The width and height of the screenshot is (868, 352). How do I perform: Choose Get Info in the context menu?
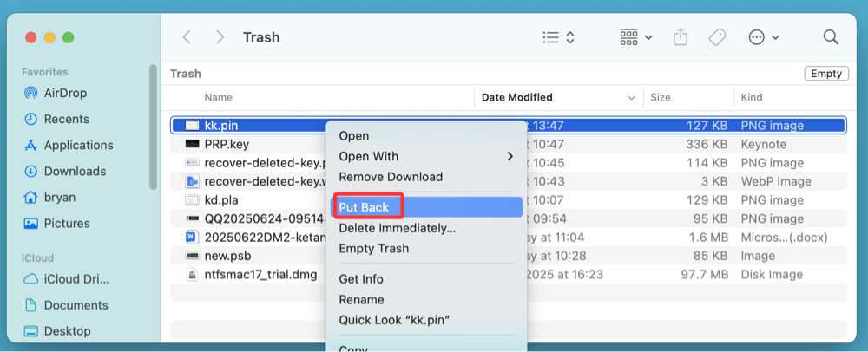click(x=361, y=279)
